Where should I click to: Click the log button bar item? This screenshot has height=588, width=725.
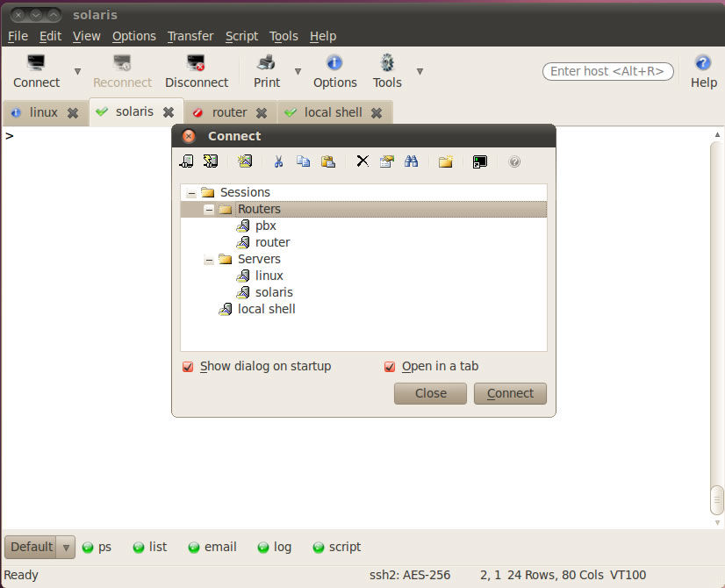click(275, 547)
